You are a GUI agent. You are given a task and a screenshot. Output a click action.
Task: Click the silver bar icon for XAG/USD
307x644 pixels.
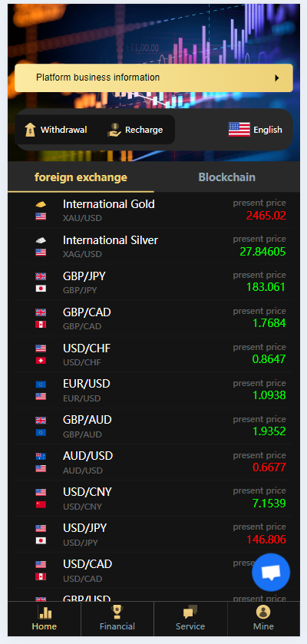[x=41, y=240]
